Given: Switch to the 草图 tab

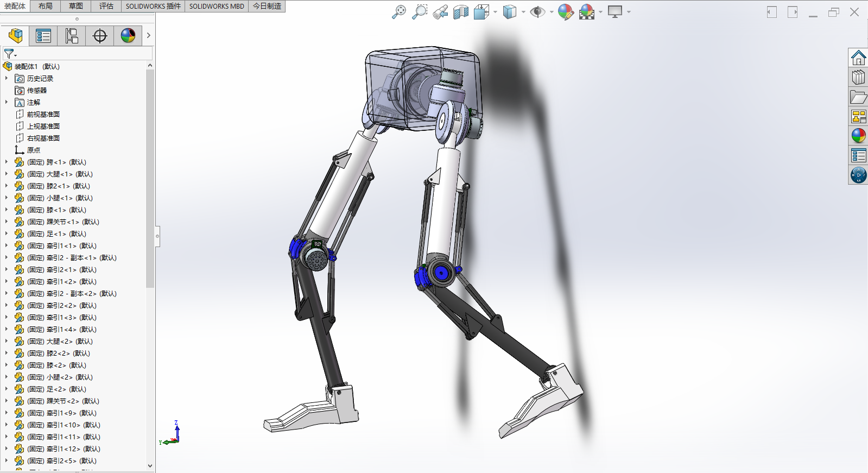Looking at the screenshot, I should pyautogui.click(x=76, y=6).
